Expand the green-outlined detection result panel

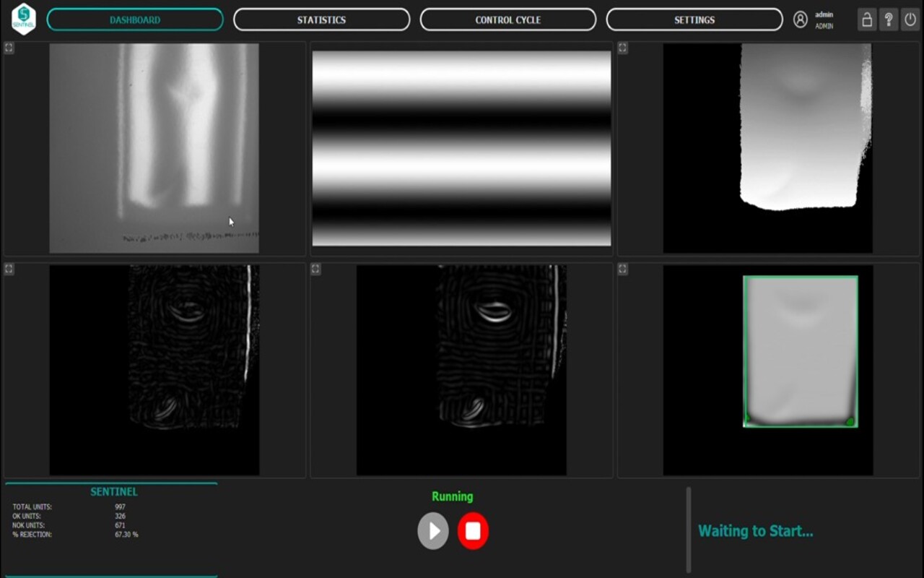coord(622,269)
